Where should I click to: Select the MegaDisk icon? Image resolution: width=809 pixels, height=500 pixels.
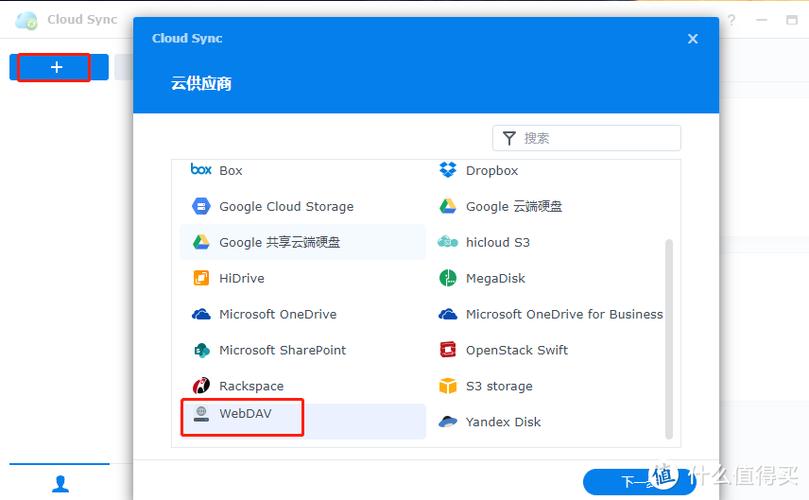(448, 278)
